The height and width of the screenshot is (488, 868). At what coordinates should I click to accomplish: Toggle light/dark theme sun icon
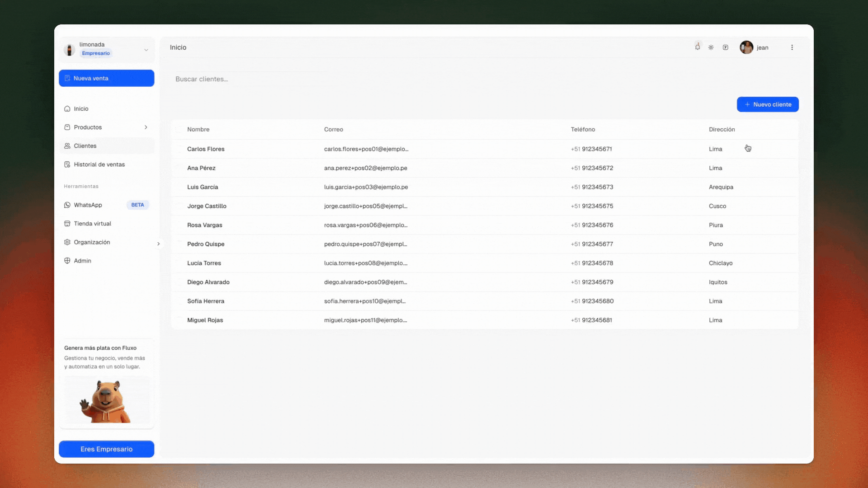click(711, 47)
